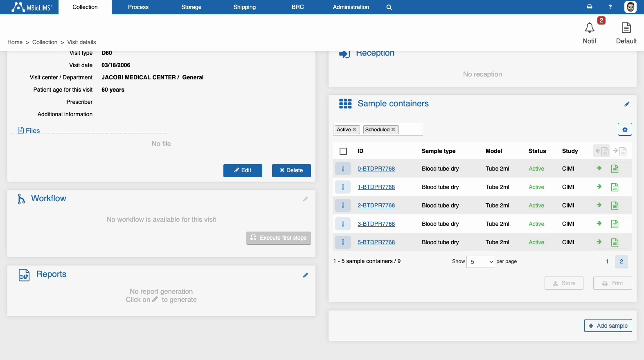The width and height of the screenshot is (644, 360).
Task: Remove the Scheduled filter tag
Action: 393,130
